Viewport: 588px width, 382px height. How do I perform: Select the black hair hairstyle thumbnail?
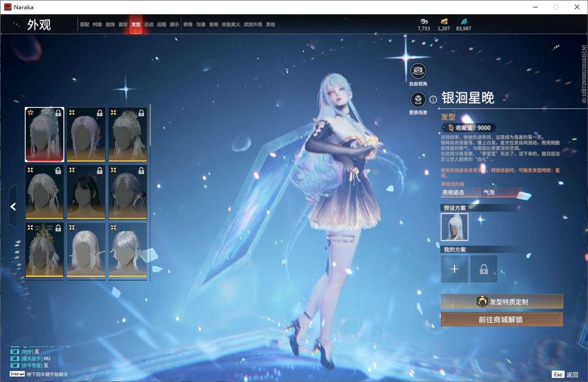86,192
